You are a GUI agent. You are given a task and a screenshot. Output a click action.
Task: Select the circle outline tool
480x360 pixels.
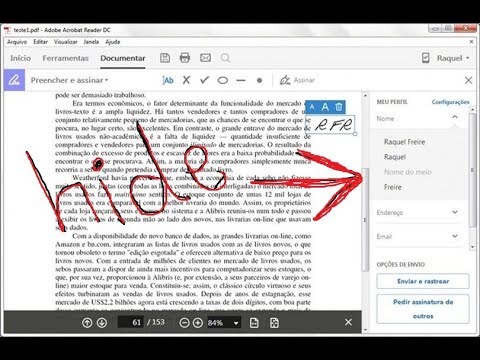pyautogui.click(x=223, y=80)
